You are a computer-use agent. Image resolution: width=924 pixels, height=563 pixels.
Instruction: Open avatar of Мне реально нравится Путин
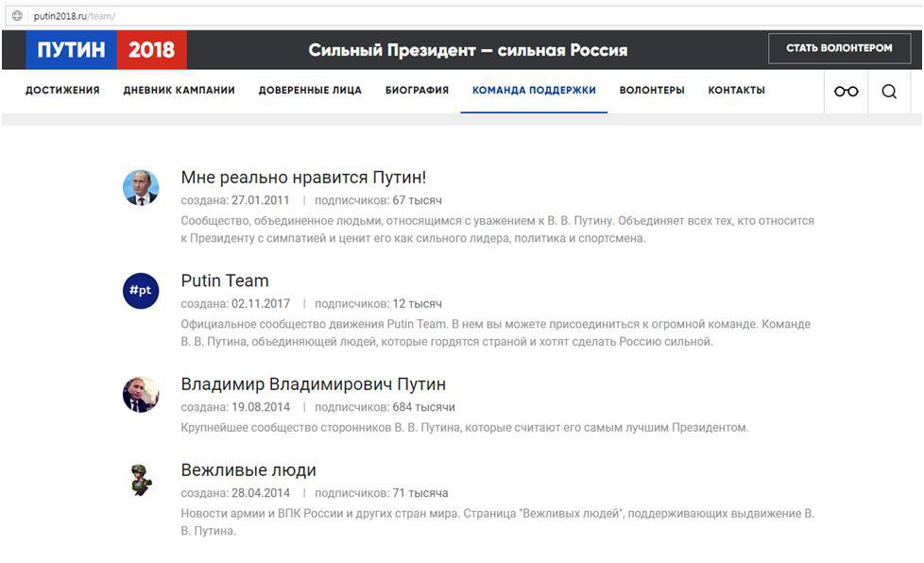pos(140,187)
